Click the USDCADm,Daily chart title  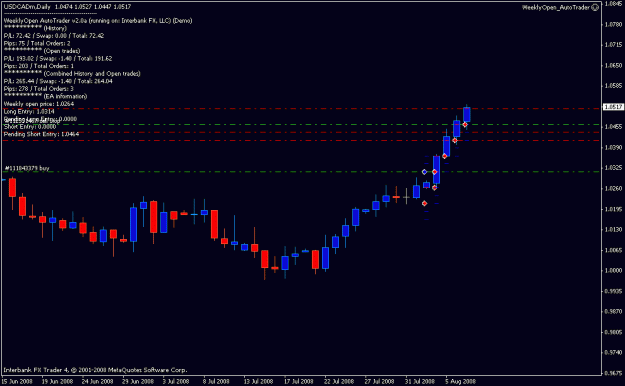click(27, 7)
